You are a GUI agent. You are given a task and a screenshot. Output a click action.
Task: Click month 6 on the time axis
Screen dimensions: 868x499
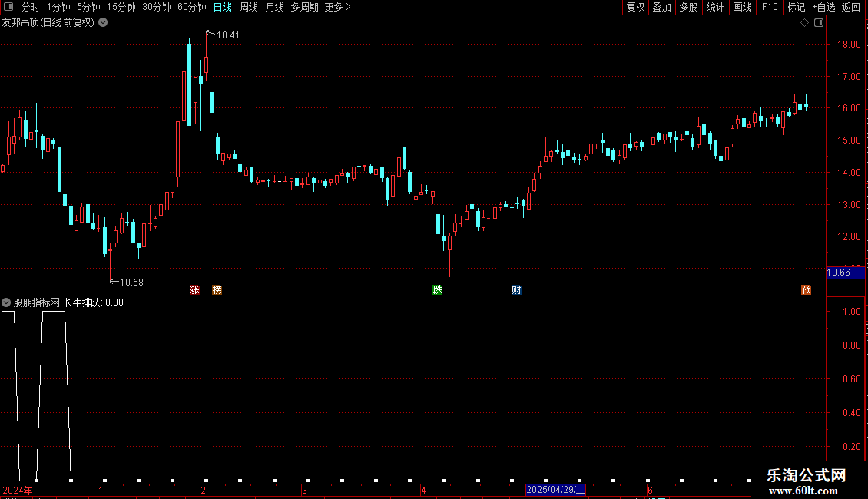coord(651,490)
